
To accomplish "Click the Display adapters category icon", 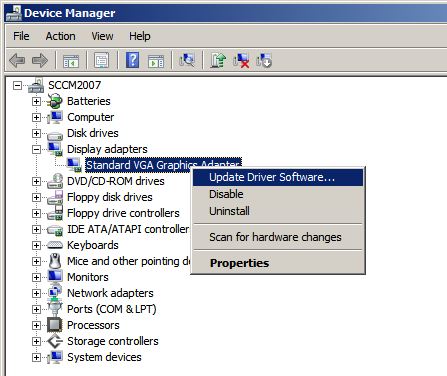I will coord(55,149).
